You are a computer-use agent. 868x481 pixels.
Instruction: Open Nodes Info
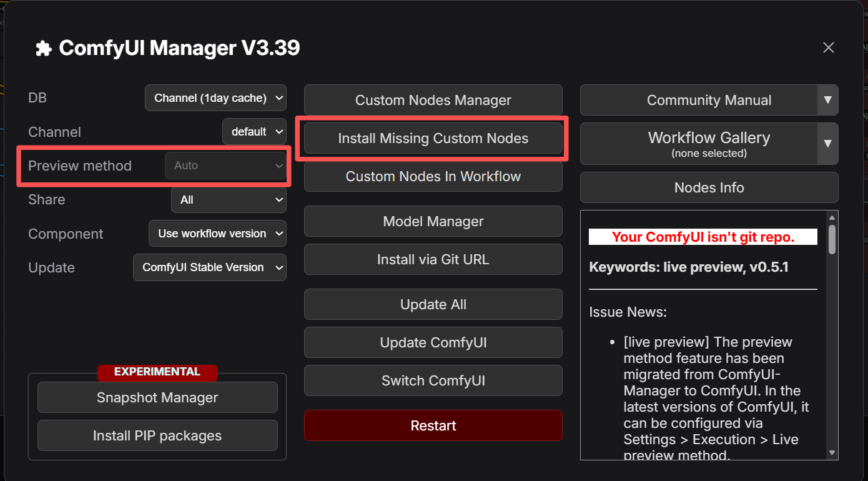click(709, 187)
